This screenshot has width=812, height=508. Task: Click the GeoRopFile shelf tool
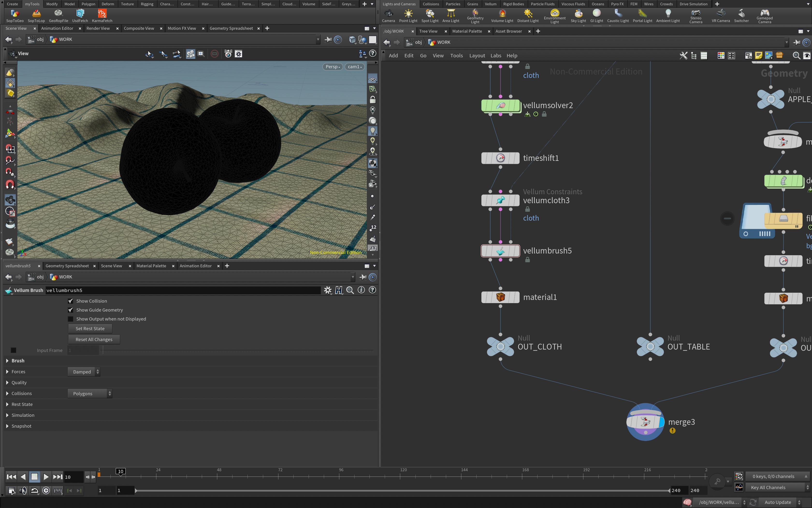[58, 16]
